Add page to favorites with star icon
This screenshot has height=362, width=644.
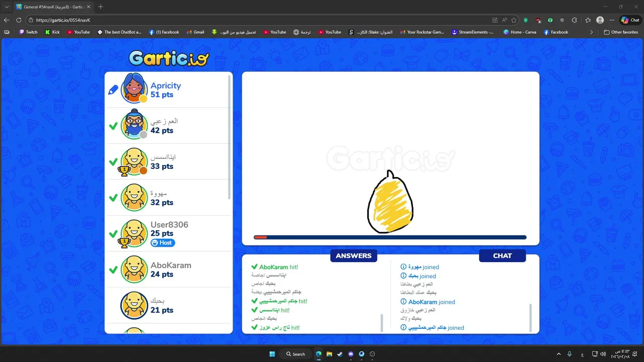point(514,20)
